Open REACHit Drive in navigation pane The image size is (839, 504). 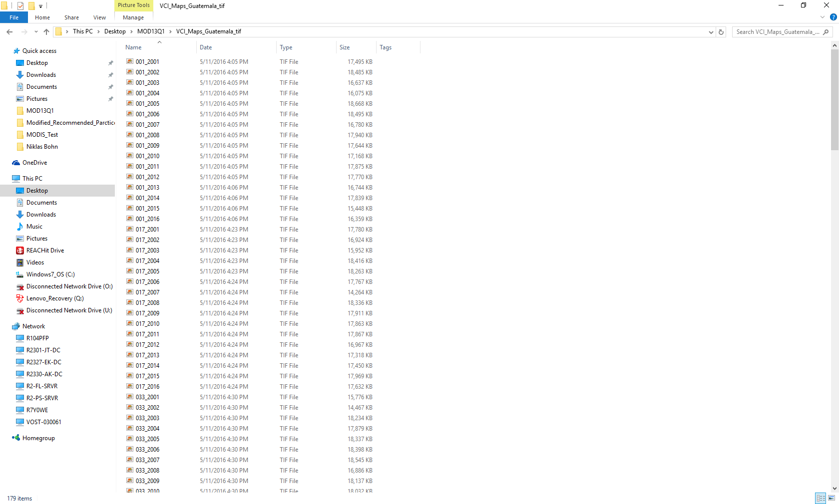tap(45, 251)
